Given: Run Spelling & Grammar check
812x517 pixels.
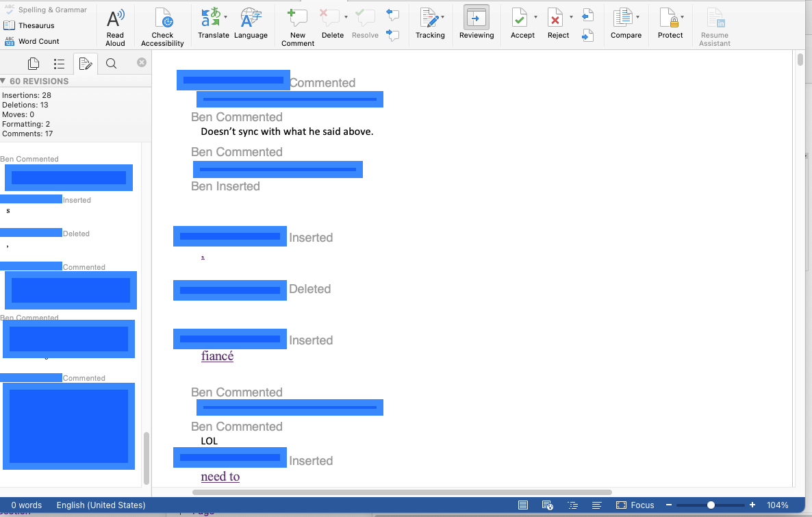Looking at the screenshot, I should tap(45, 10).
